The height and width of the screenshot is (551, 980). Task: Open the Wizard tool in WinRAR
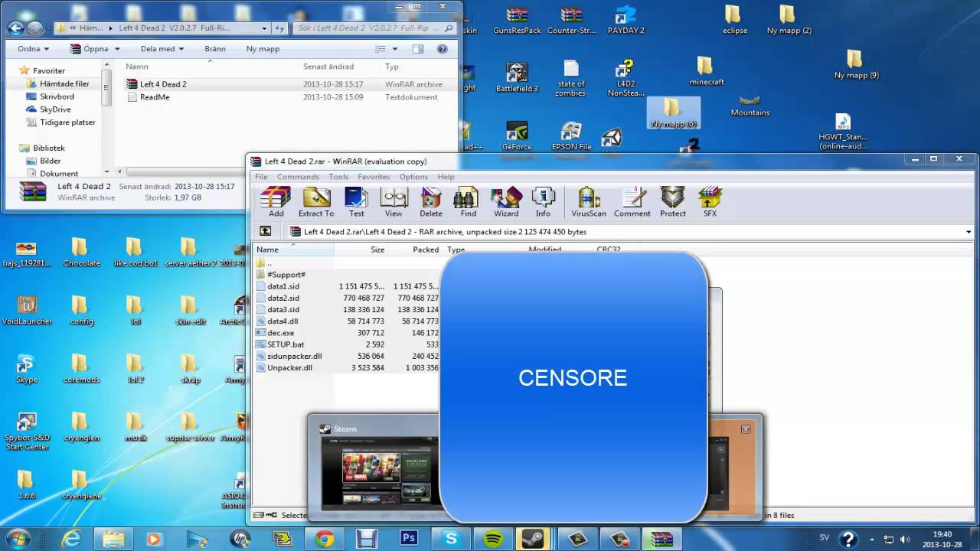click(506, 202)
